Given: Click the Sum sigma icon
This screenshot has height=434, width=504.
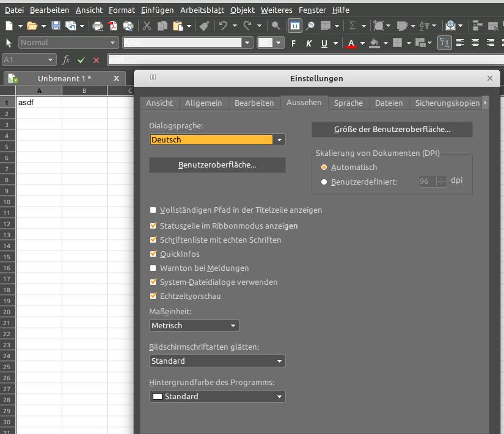Looking at the screenshot, I should click(x=352, y=26).
